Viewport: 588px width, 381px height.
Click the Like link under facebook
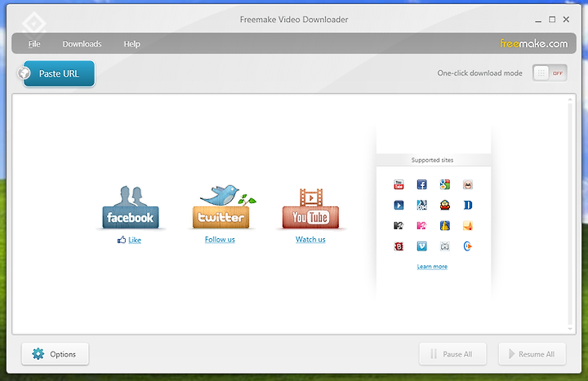[135, 240]
